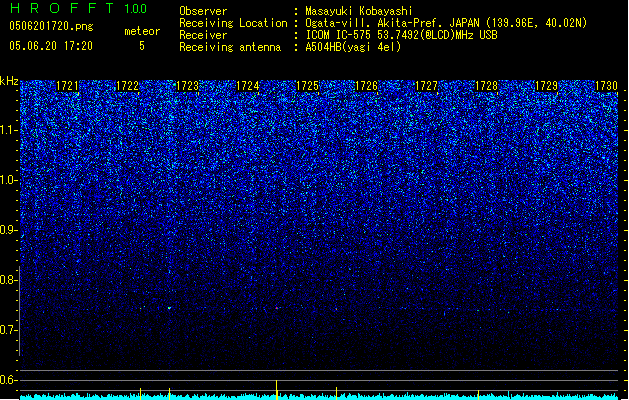
Task: Click the tallest yellow meteor marker near 1724
Action: click(x=276, y=389)
